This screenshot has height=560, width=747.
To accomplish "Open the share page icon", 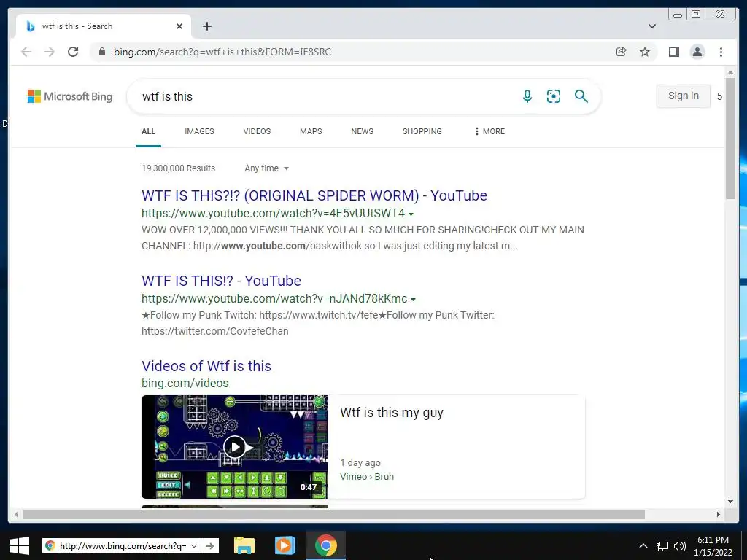I will pyautogui.click(x=622, y=52).
